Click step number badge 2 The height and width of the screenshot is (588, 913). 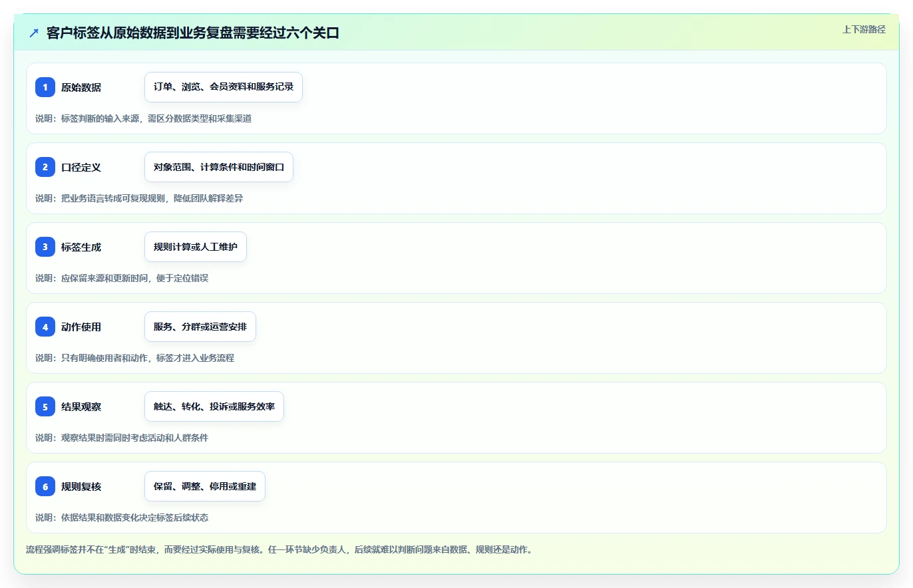(x=45, y=167)
